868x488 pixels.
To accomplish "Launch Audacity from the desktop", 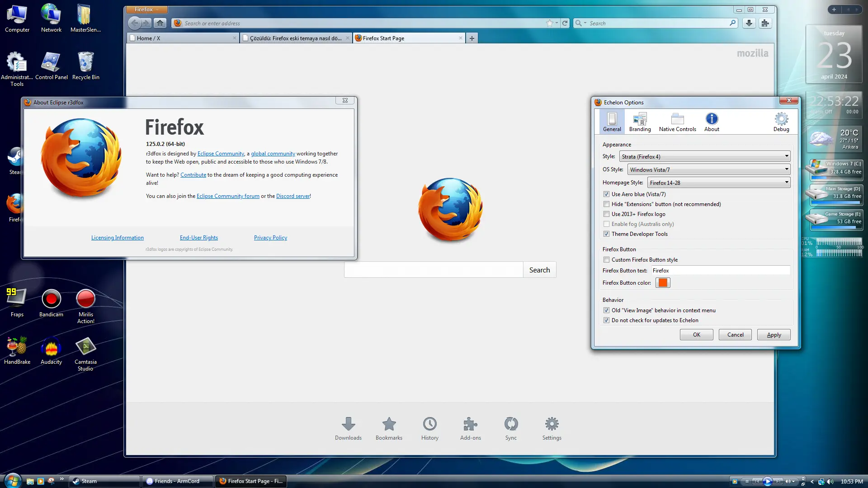I will (x=51, y=351).
